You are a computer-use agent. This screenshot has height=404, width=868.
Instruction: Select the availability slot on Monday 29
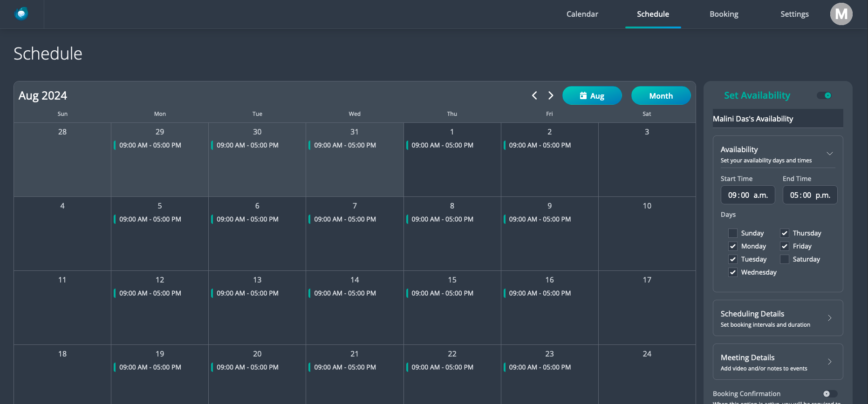click(x=159, y=145)
